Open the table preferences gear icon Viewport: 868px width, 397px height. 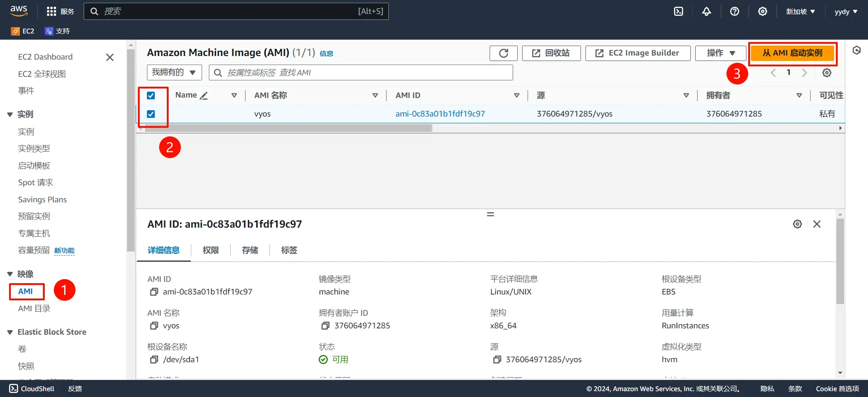click(827, 73)
